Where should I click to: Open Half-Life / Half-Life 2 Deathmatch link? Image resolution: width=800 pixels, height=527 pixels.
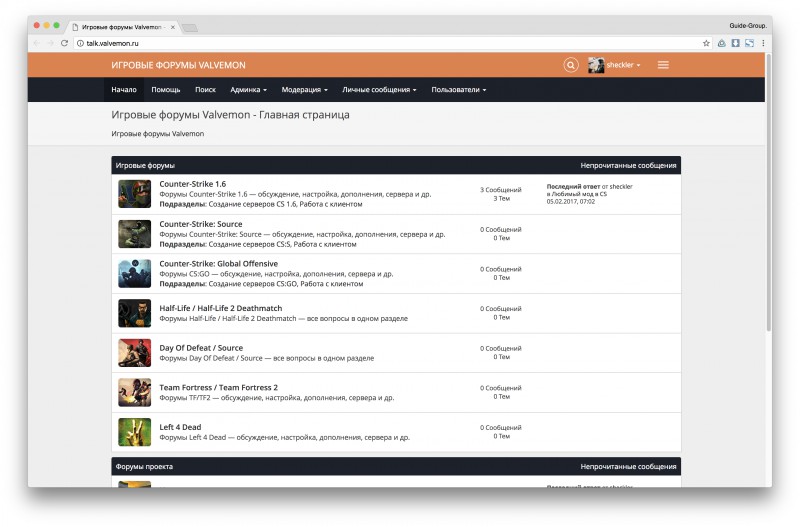[220, 308]
